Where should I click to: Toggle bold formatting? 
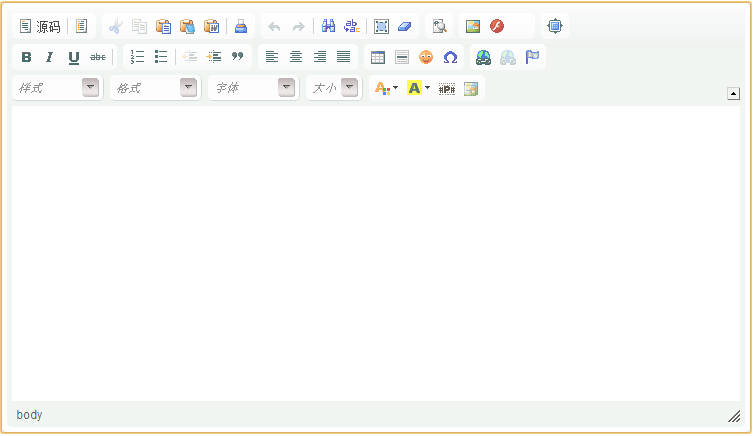(26, 57)
